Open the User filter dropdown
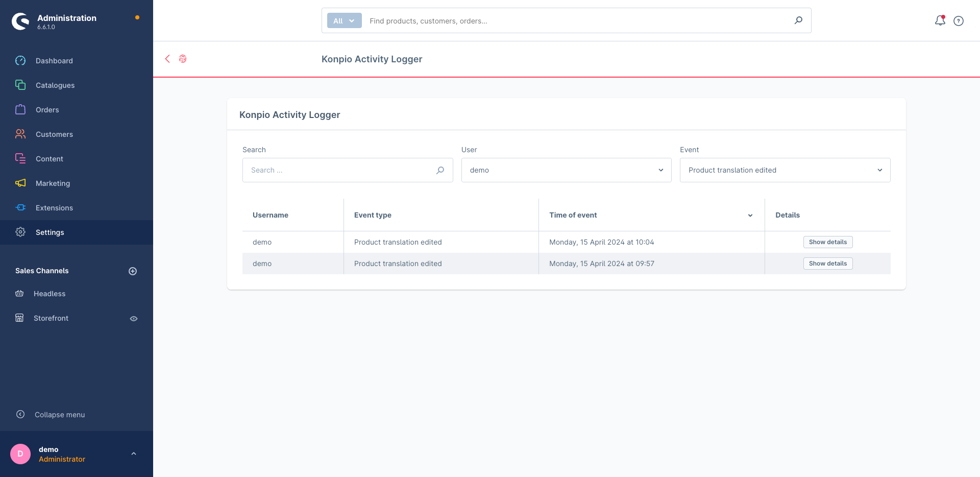980x477 pixels. pos(566,170)
